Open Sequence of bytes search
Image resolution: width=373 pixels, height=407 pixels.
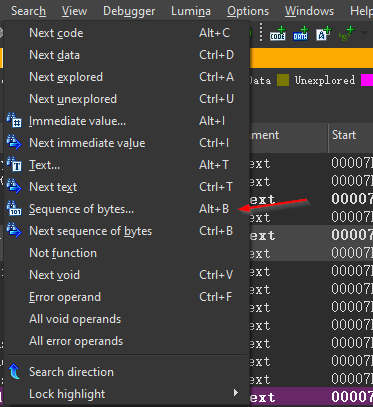[x=127, y=209]
